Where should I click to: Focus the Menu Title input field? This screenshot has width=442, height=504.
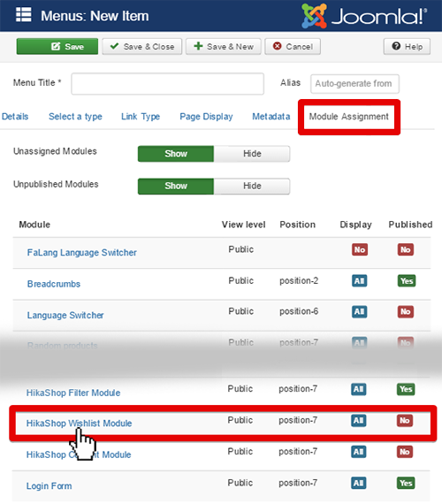[167, 84]
